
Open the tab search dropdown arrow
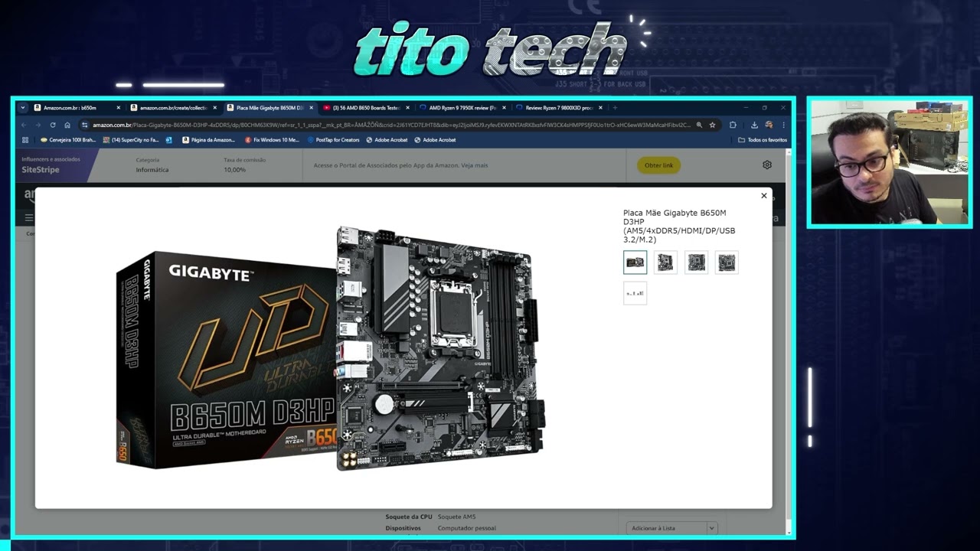point(23,108)
